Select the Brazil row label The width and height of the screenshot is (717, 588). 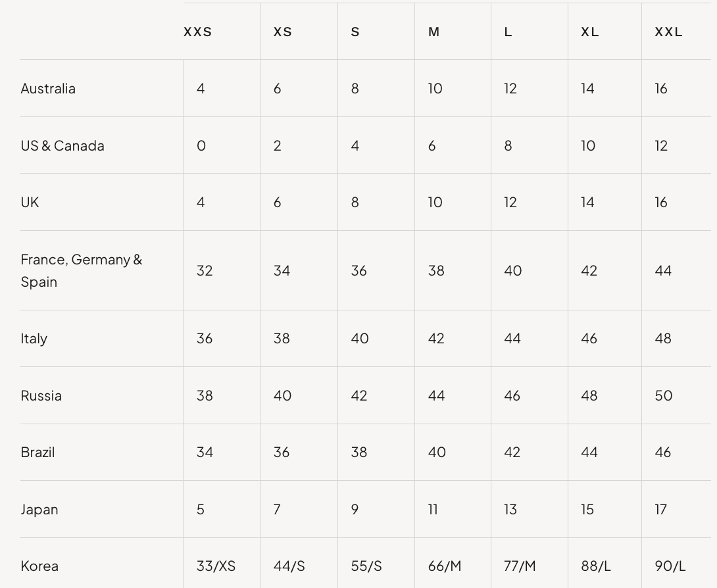point(37,453)
